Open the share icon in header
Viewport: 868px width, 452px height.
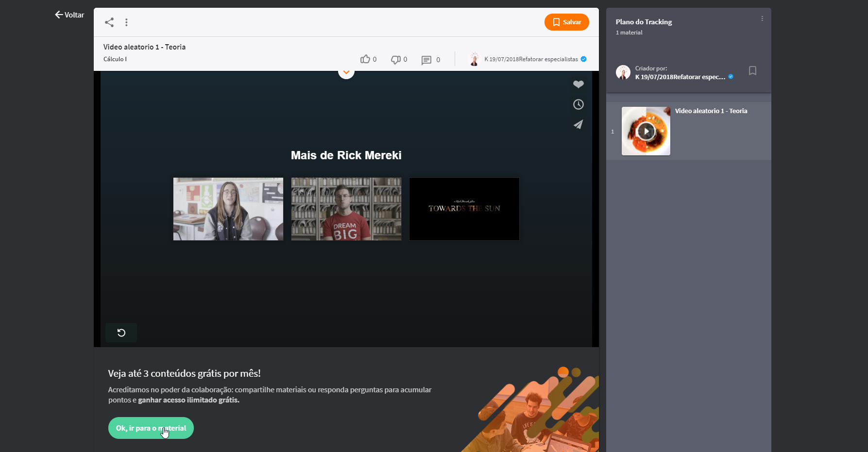109,22
